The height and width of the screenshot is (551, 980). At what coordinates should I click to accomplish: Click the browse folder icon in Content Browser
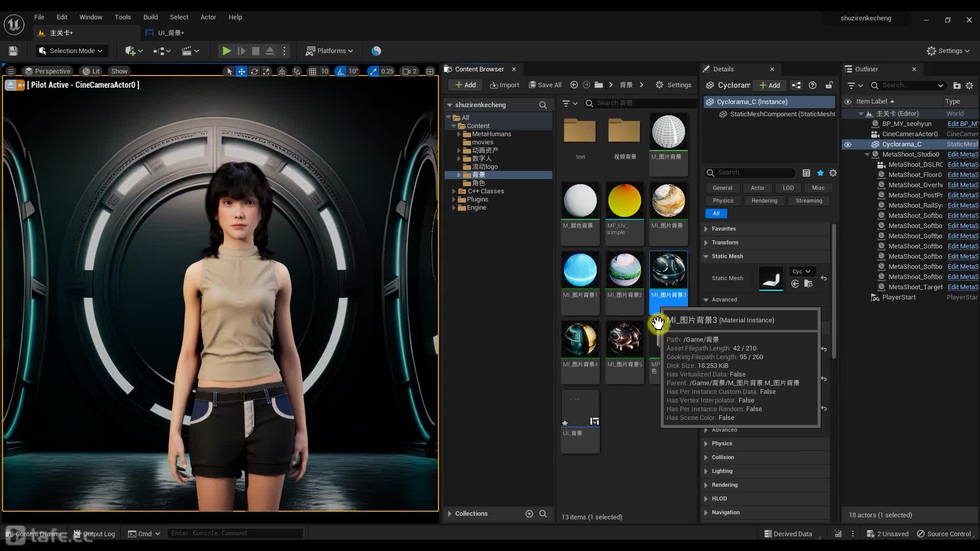(x=599, y=85)
